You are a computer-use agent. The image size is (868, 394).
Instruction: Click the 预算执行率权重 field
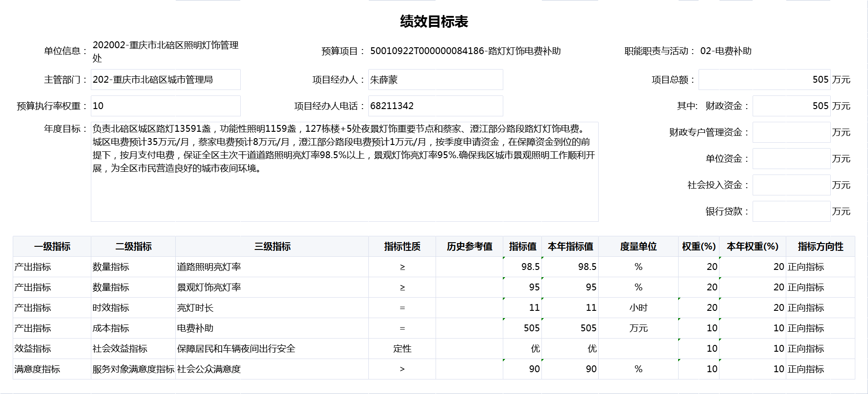pos(165,106)
